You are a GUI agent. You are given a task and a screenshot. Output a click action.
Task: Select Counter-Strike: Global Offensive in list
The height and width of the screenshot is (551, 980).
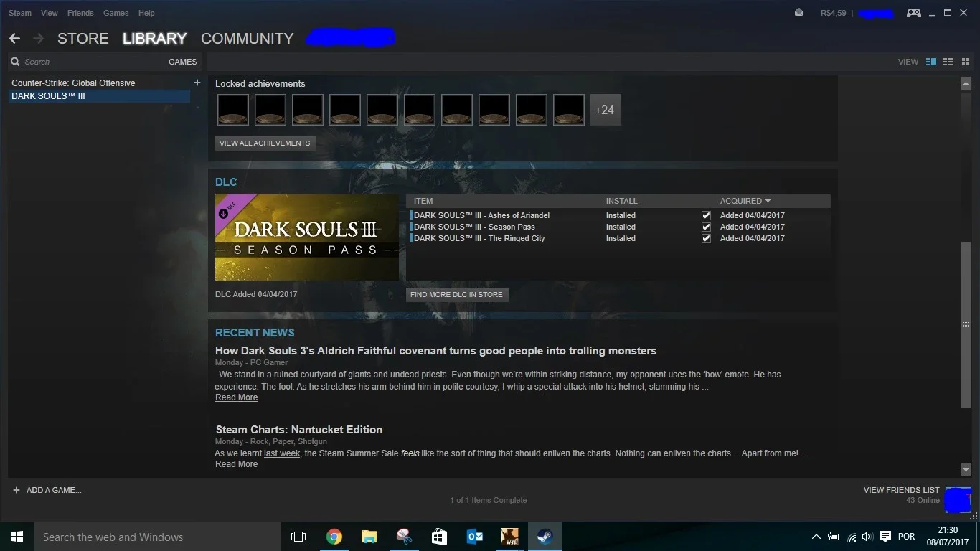[73, 83]
